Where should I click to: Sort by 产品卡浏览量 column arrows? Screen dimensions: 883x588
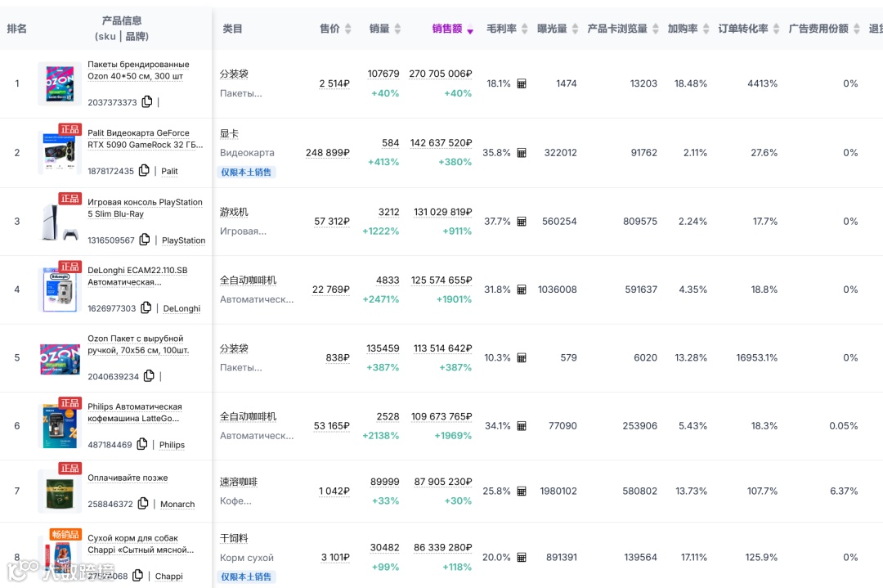click(656, 29)
